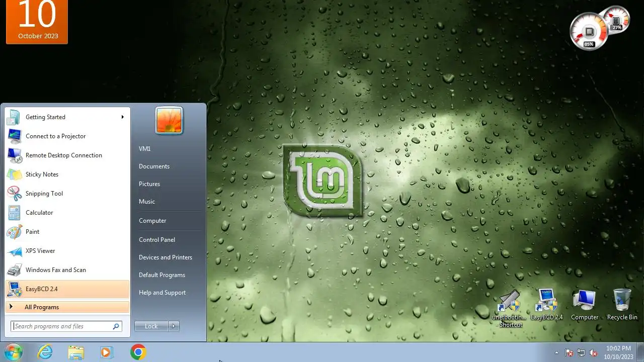644x362 pixels.
Task: Open Documents from Start menu
Action: pos(154,166)
